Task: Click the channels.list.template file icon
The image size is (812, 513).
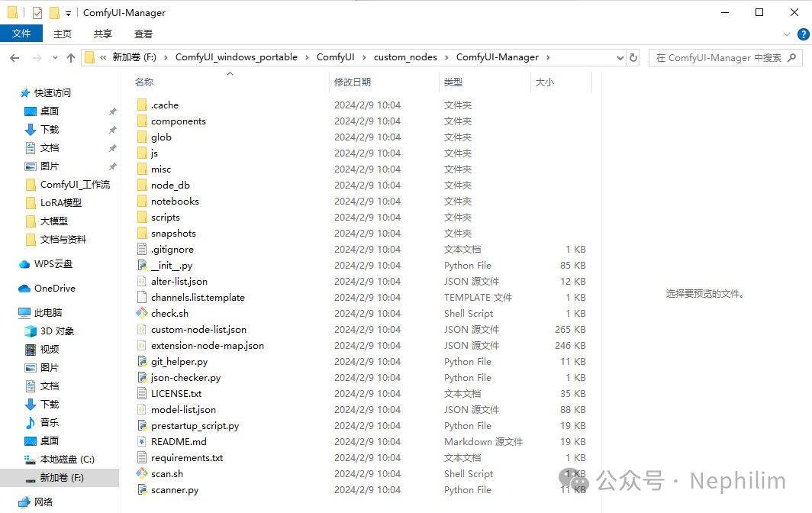Action: pyautogui.click(x=142, y=298)
